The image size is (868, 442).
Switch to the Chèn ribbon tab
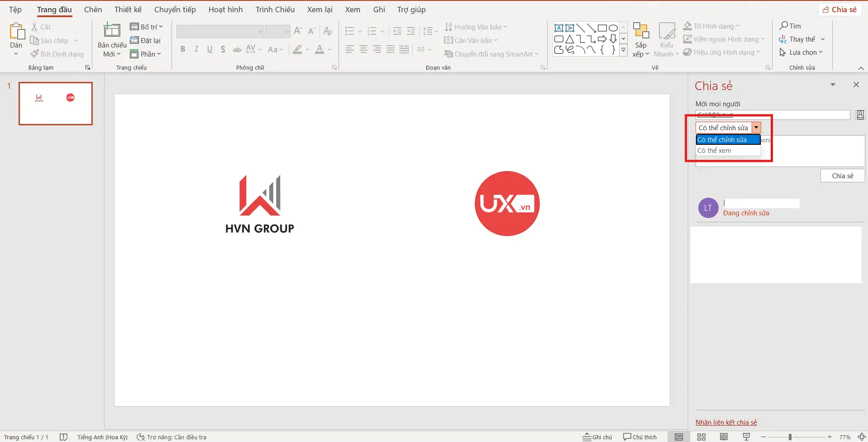tap(93, 9)
